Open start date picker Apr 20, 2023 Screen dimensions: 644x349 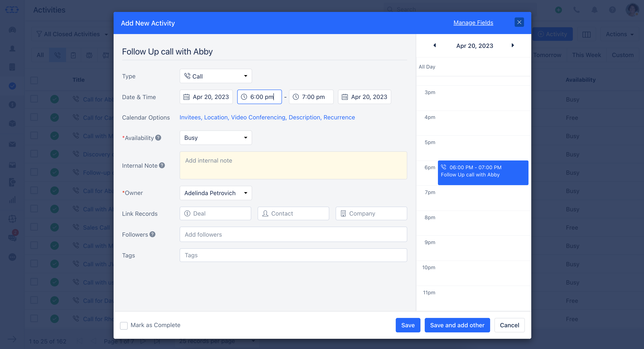(x=206, y=97)
